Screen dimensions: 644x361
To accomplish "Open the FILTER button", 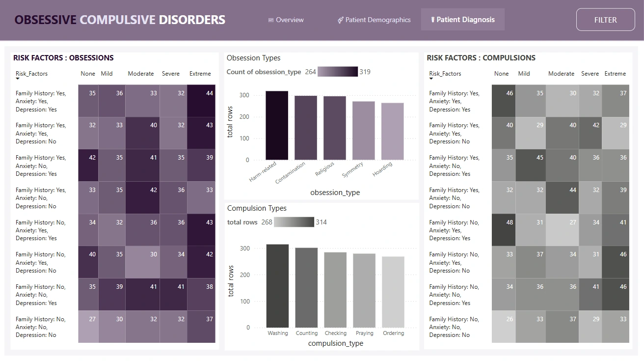I will point(605,20).
